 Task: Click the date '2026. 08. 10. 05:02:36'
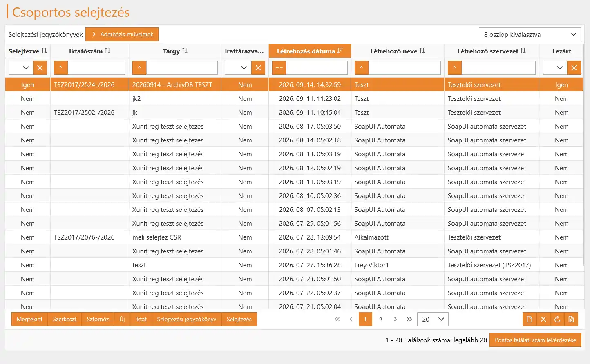(310, 195)
